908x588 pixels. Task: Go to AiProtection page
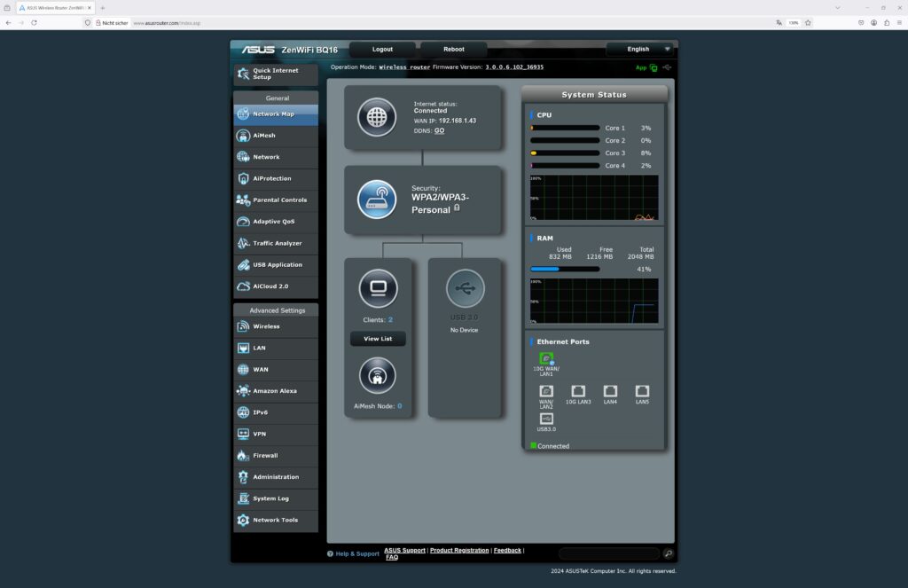pos(276,178)
